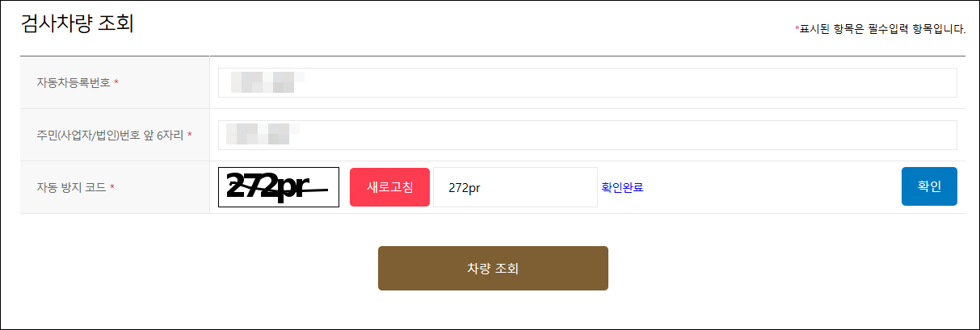Image resolution: width=980 pixels, height=330 pixels.
Task: Click the 주민(사업자/법인)번호 앞 6자리 label
Action: click(x=110, y=135)
